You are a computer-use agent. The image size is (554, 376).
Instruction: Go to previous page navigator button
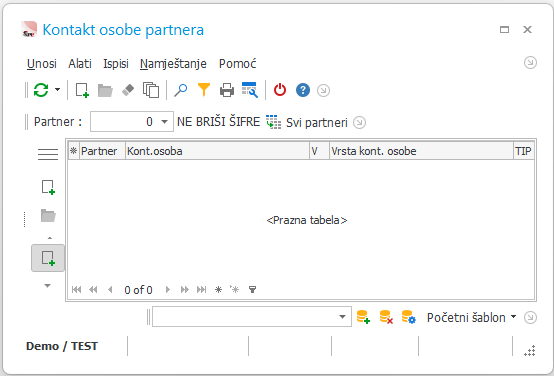pos(93,290)
